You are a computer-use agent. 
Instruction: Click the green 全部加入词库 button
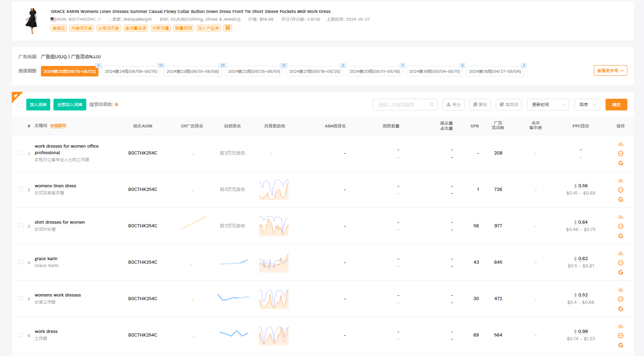coord(70,105)
